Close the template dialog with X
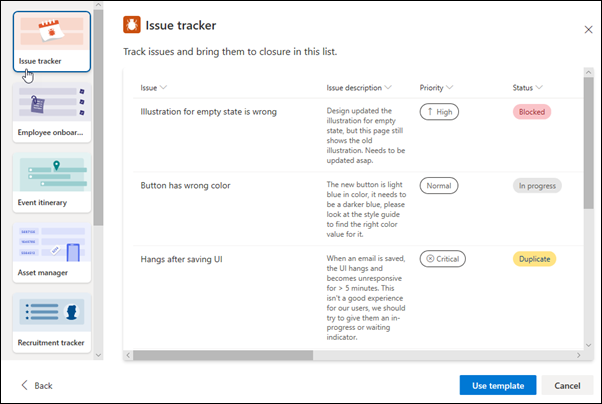Image resolution: width=602 pixels, height=404 pixels. 588,30
